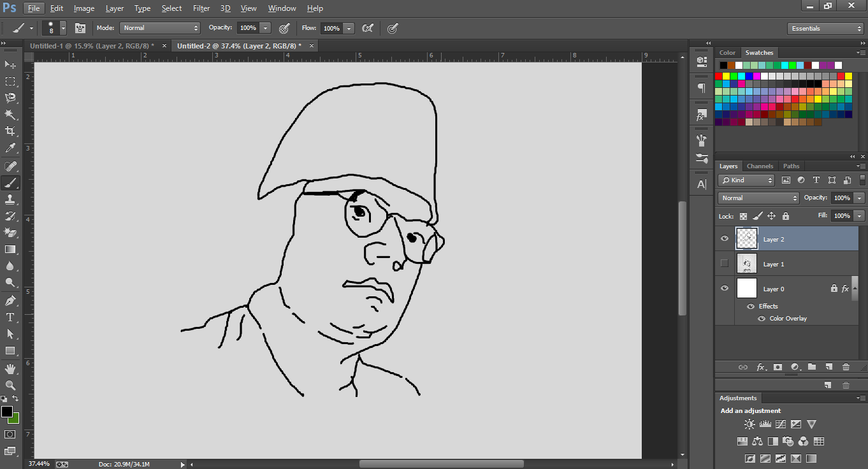
Task: Open the Filter menu
Action: click(201, 8)
